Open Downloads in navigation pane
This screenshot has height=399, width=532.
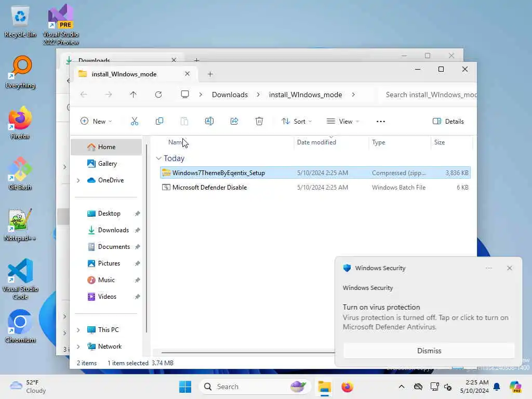click(106, 230)
